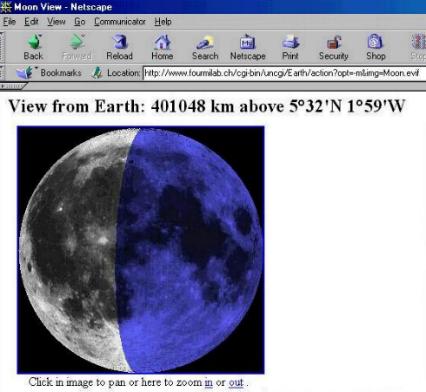Click the 'in' zoom link

click(x=208, y=382)
